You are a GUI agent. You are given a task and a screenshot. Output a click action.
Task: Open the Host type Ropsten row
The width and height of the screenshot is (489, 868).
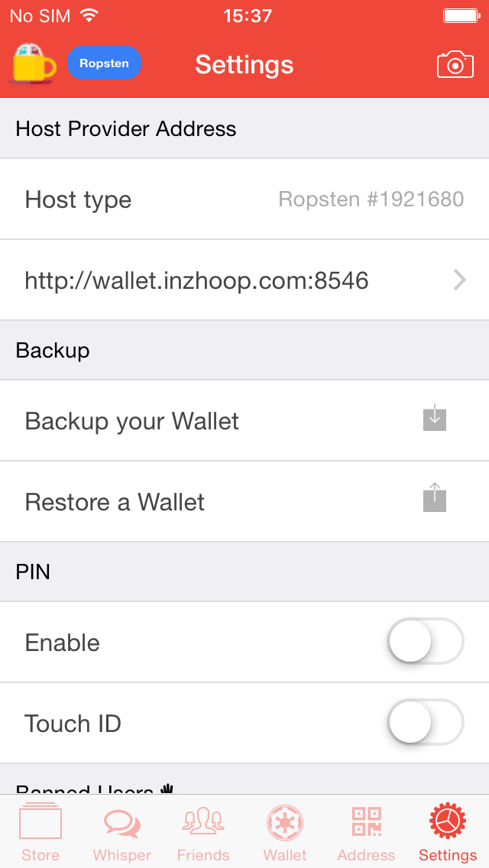point(244,199)
